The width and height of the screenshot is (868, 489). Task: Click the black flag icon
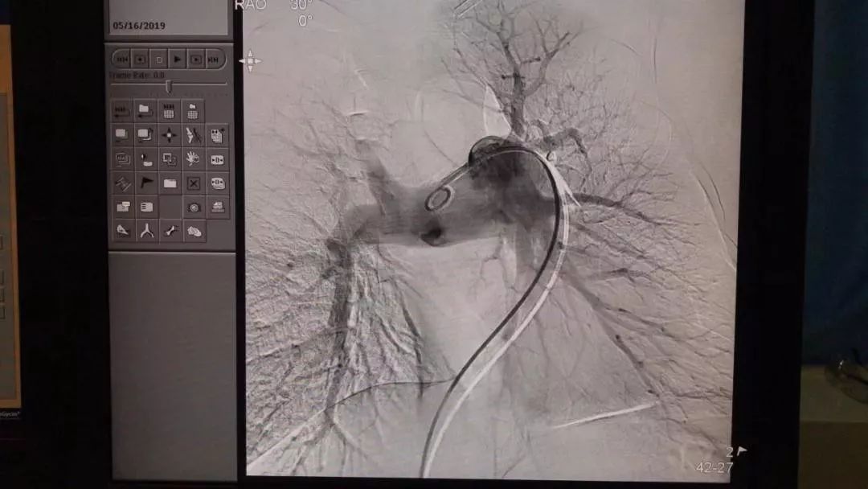145,183
